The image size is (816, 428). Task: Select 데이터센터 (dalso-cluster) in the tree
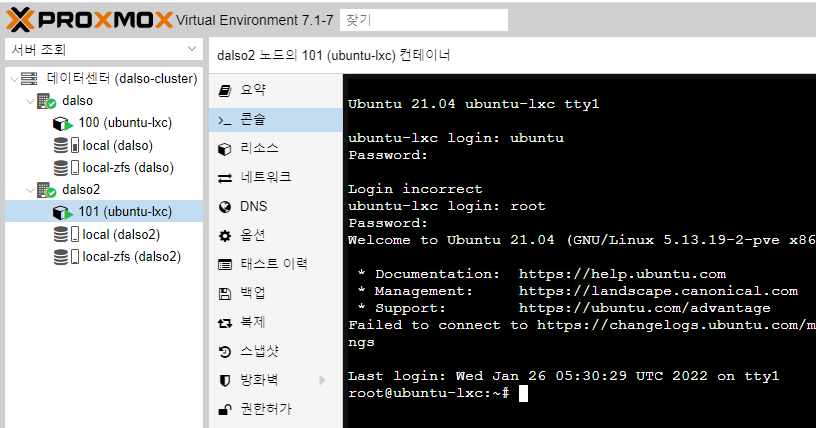click(x=122, y=79)
